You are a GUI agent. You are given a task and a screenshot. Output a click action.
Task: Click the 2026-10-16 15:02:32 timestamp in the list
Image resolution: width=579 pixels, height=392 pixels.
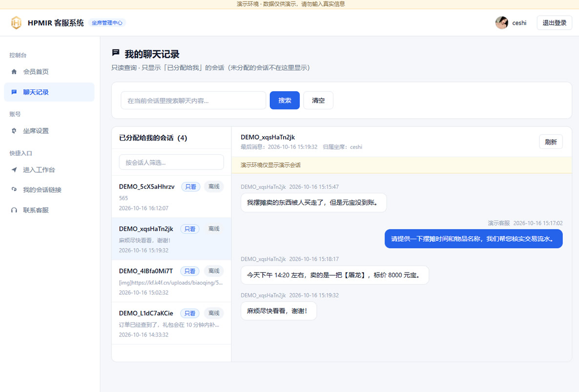pyautogui.click(x=144, y=293)
